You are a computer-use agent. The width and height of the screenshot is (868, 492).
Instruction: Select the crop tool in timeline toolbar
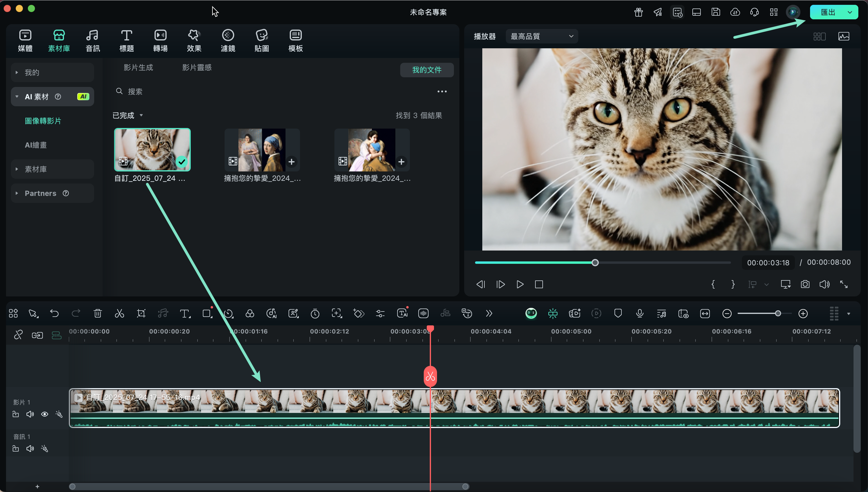tap(141, 314)
